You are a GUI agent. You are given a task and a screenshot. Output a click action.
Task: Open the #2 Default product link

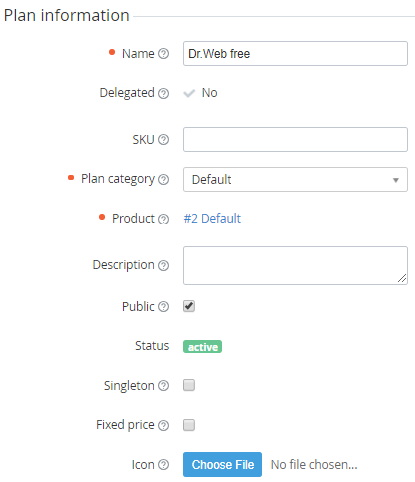point(212,219)
